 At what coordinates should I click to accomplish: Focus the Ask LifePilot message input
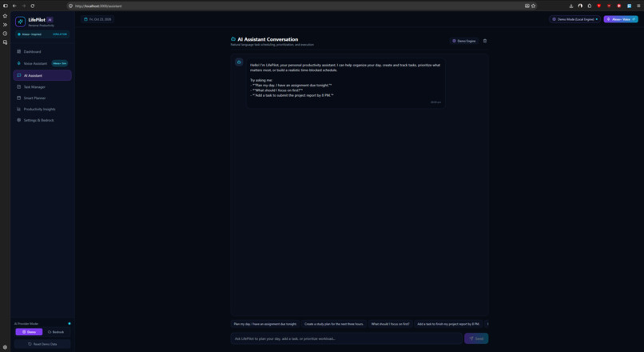point(346,338)
